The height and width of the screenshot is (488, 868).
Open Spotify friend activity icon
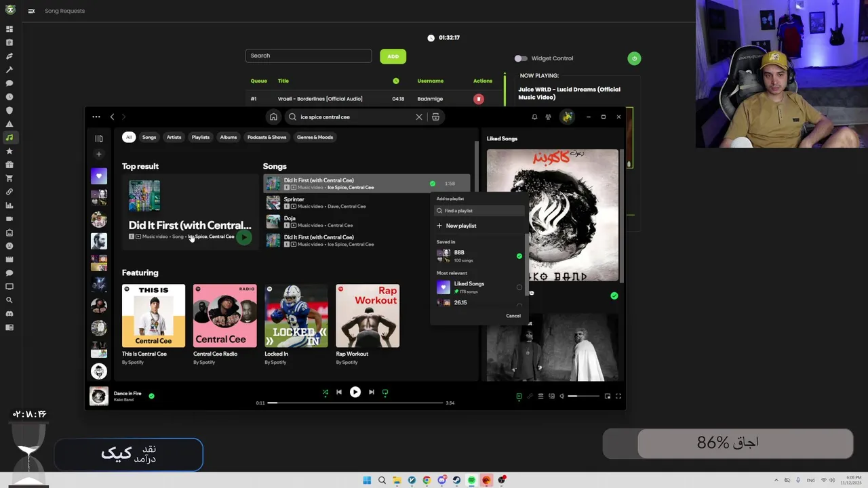coord(548,117)
